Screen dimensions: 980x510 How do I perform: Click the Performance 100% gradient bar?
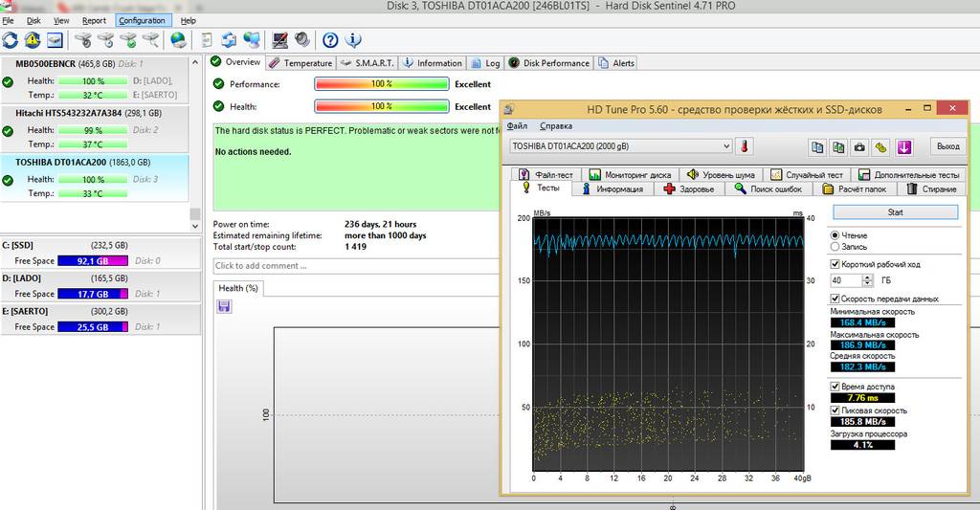pyautogui.click(x=381, y=84)
